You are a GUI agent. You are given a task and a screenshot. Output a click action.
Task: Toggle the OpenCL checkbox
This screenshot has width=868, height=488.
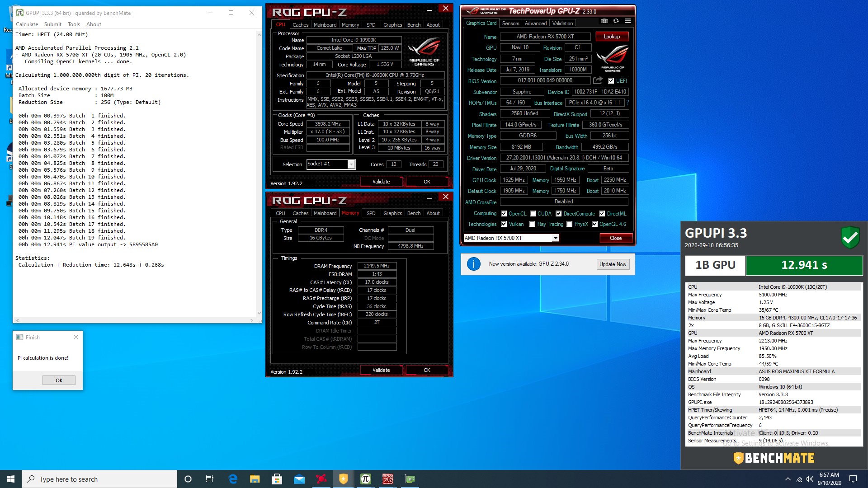pos(504,214)
